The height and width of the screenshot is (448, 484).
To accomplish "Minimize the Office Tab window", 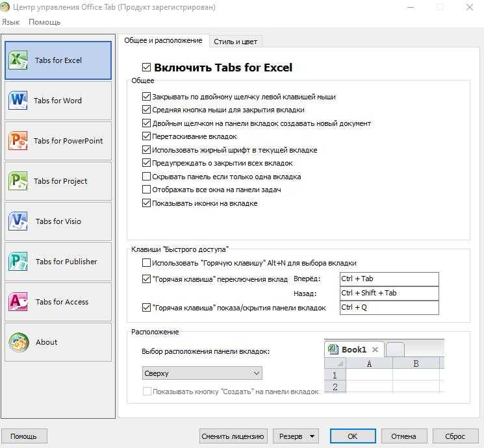I will coord(411,7).
